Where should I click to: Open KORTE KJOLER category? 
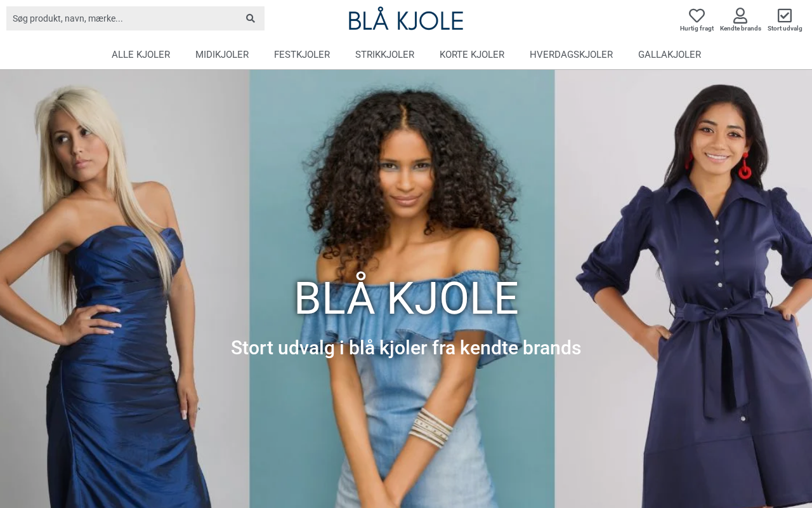coord(472,55)
